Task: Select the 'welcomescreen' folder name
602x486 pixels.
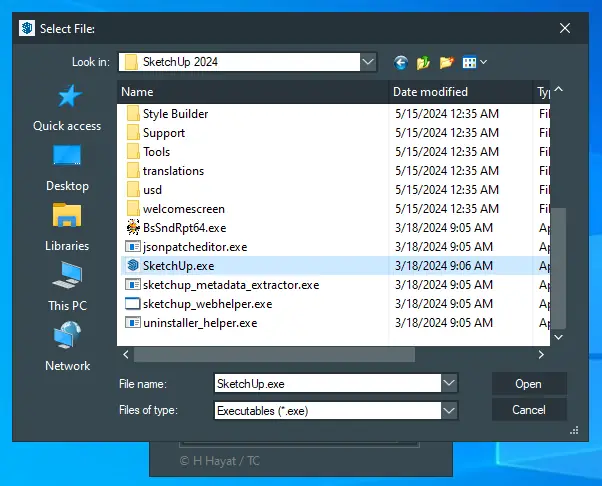Action: coord(184,209)
